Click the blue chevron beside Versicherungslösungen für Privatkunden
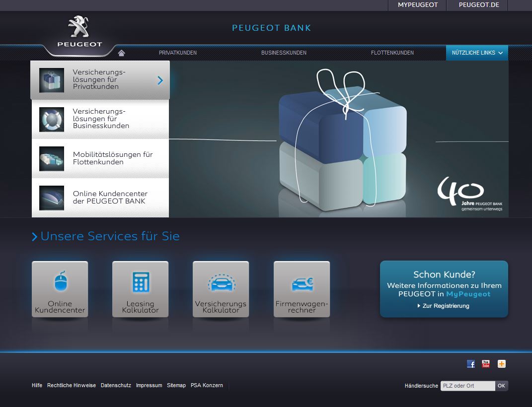The image size is (532, 407). [x=160, y=80]
